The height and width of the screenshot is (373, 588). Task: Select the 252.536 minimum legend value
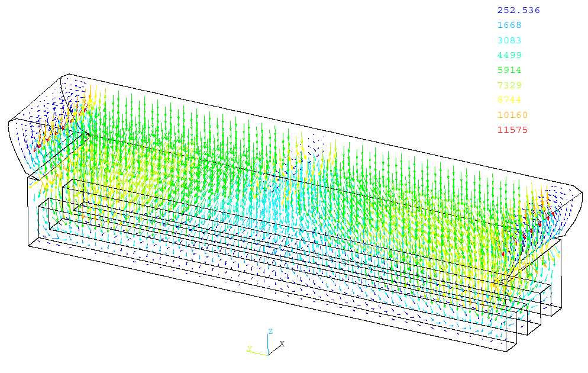518,10
